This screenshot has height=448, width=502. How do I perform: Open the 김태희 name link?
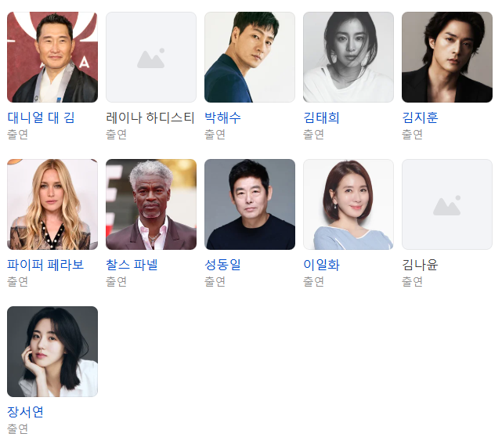(x=321, y=117)
